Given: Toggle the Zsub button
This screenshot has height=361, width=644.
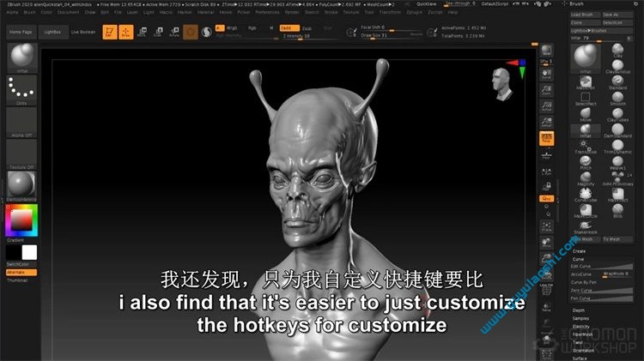Looking at the screenshot, I should [x=307, y=28].
